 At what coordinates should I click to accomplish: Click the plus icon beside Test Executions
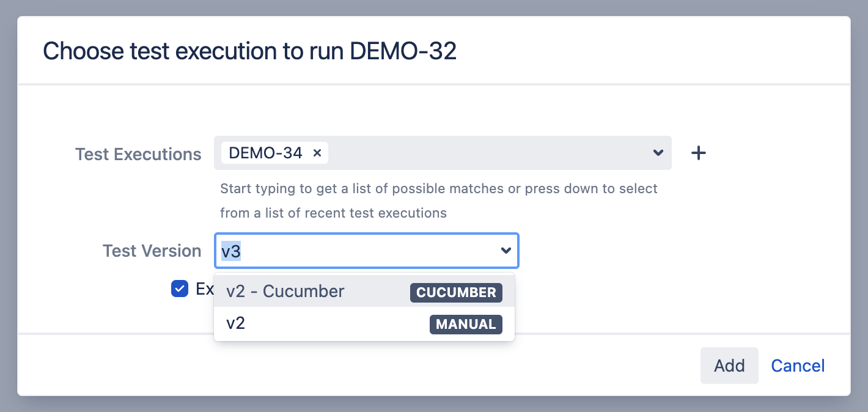pyautogui.click(x=698, y=153)
